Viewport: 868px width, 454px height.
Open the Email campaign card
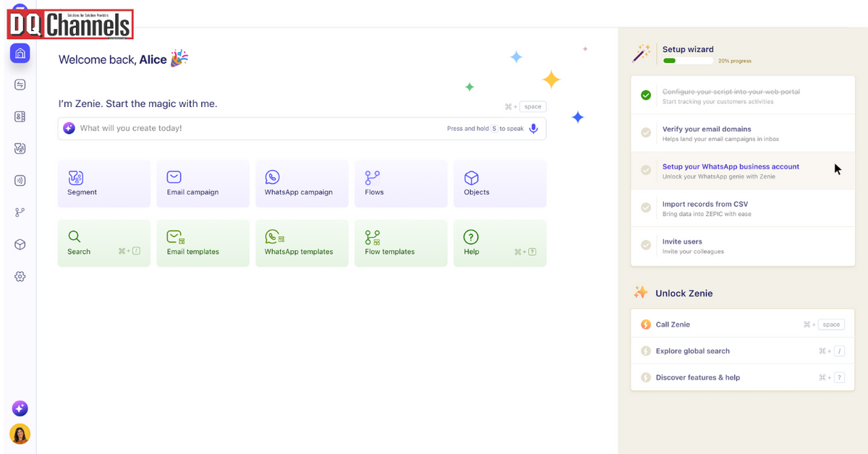203,183
